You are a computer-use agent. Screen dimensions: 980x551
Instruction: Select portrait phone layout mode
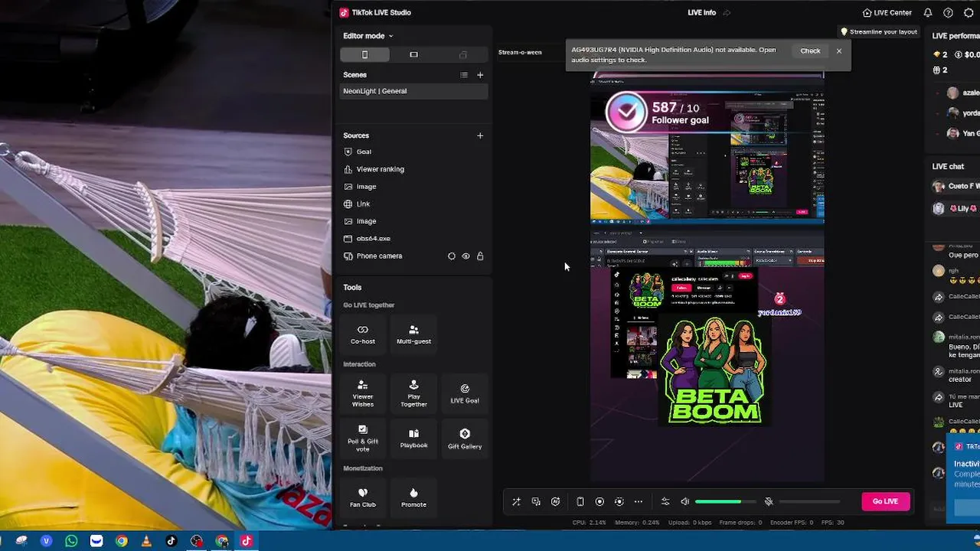364,54
